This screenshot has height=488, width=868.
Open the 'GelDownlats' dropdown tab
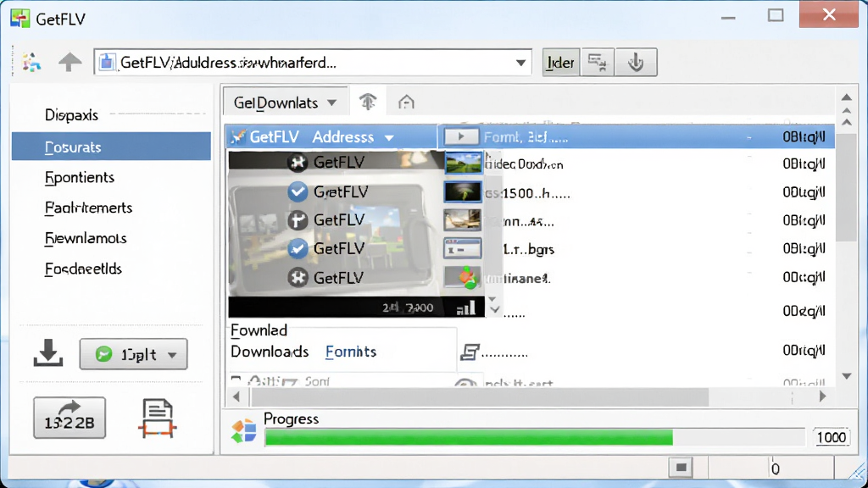coord(285,103)
